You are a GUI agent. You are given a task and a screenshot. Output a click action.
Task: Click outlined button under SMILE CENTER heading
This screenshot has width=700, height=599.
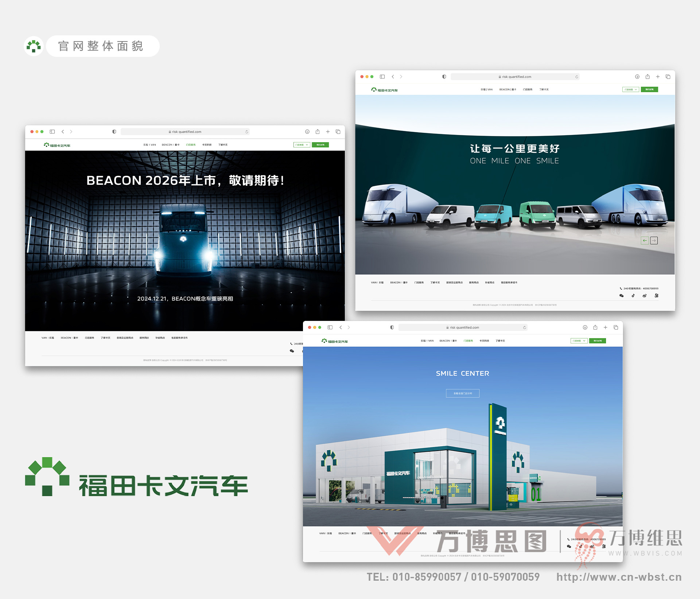(x=463, y=393)
